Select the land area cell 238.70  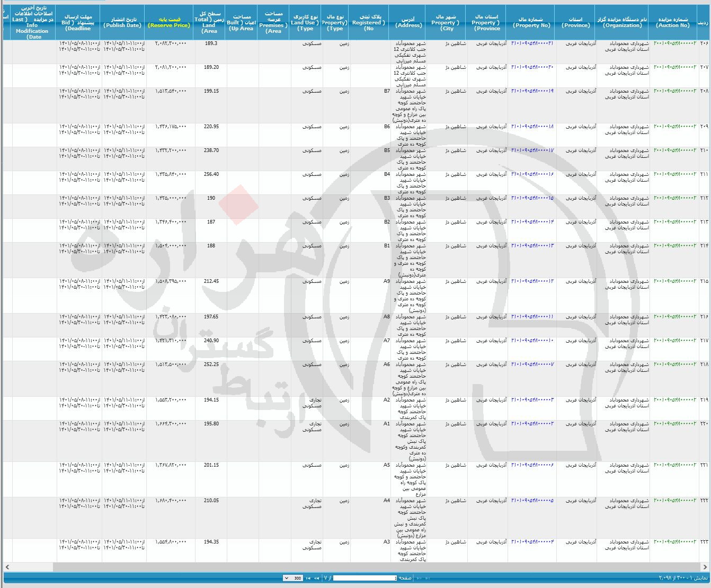(211, 150)
